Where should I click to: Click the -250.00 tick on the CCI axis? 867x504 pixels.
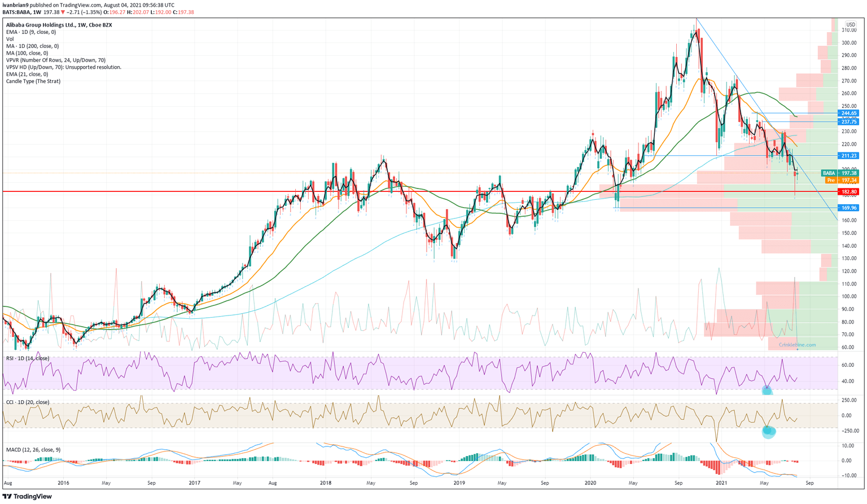[850, 431]
